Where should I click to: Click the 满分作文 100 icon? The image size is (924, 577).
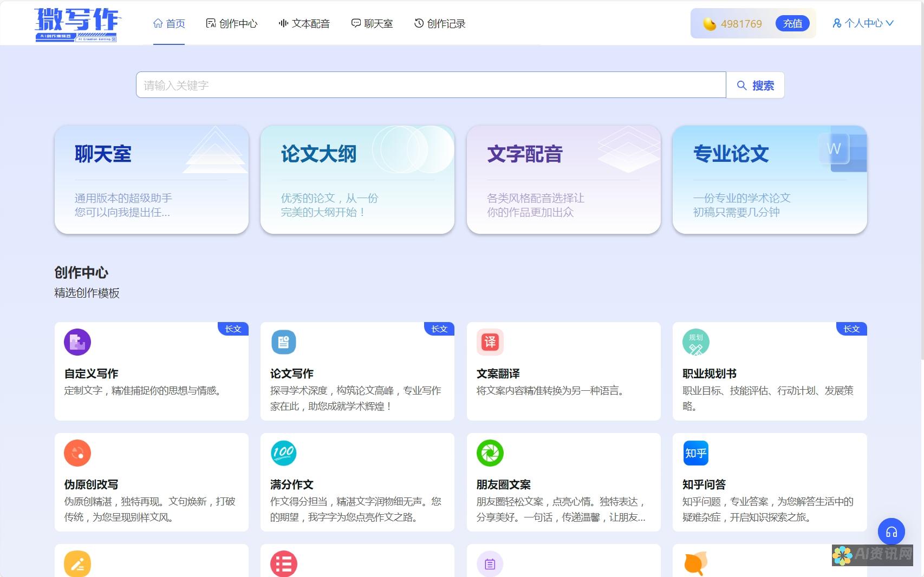click(x=284, y=453)
